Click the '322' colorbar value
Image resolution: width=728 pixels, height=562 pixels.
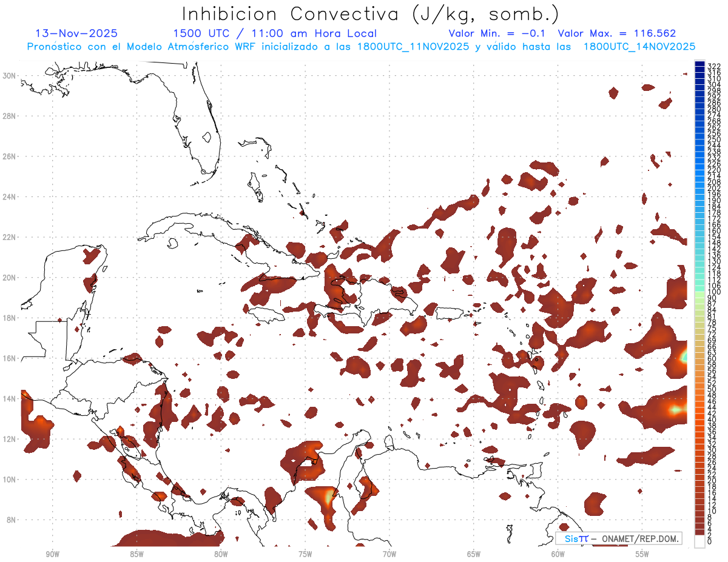[714, 66]
